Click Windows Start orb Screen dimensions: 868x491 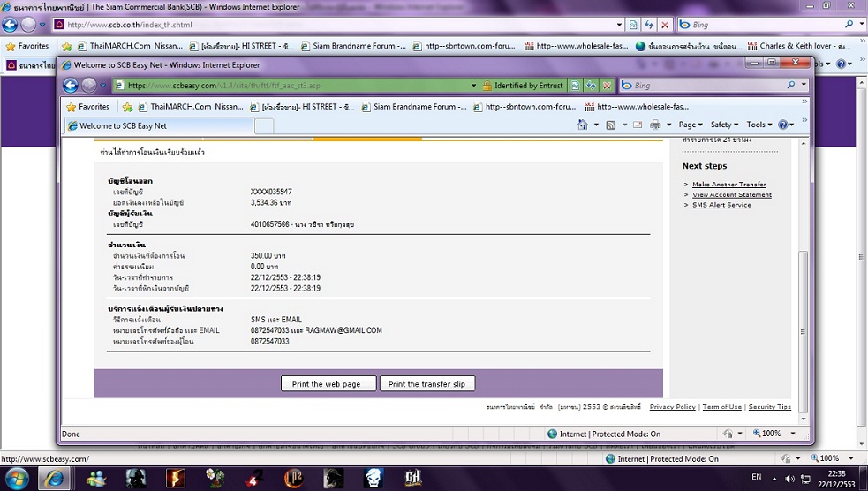[x=16, y=478]
